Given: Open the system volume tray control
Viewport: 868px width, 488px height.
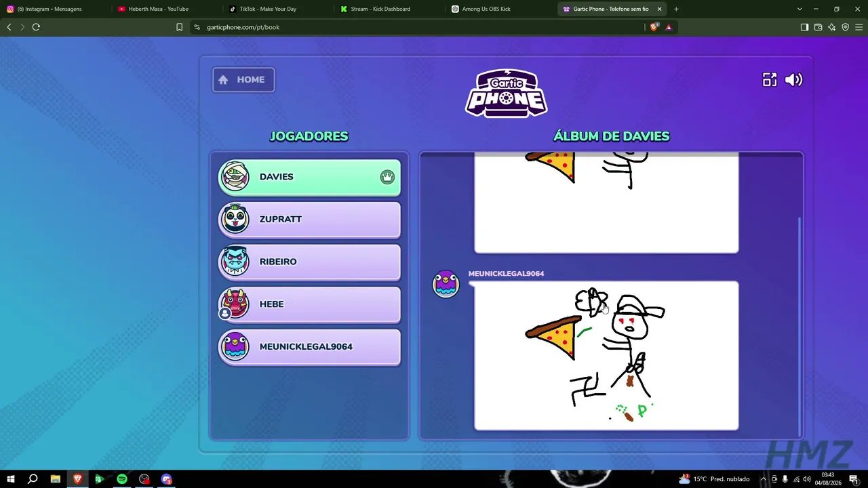Looking at the screenshot, I should (807, 479).
